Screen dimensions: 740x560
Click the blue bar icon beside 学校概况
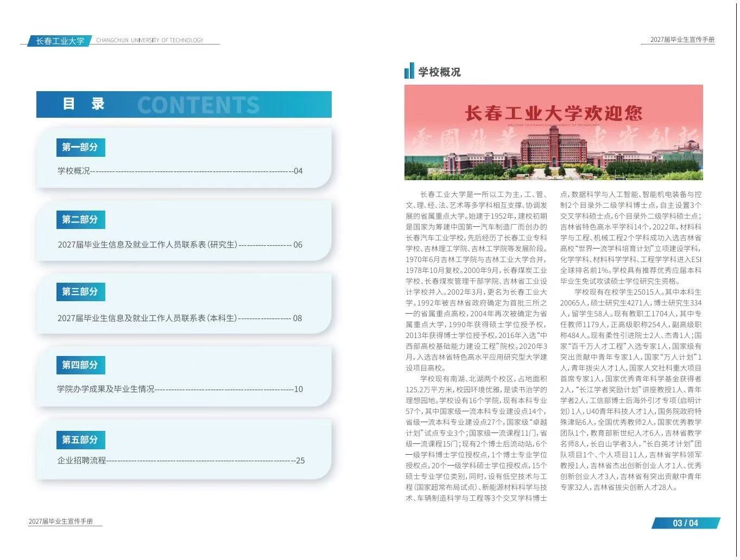409,71
